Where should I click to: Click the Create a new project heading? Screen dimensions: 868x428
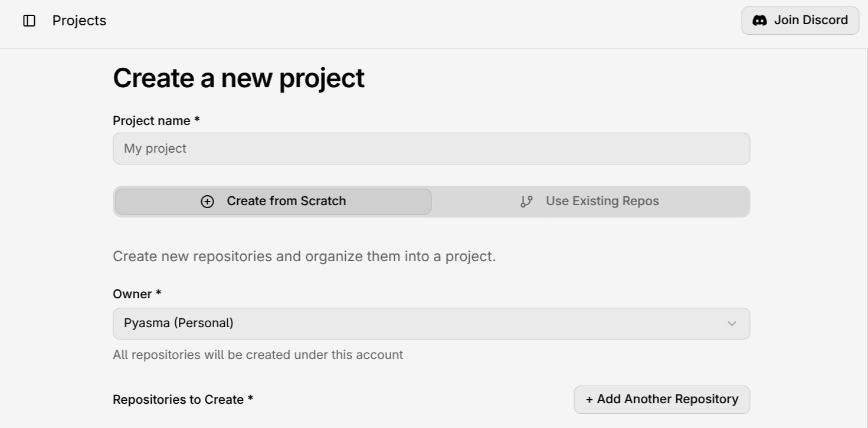238,78
